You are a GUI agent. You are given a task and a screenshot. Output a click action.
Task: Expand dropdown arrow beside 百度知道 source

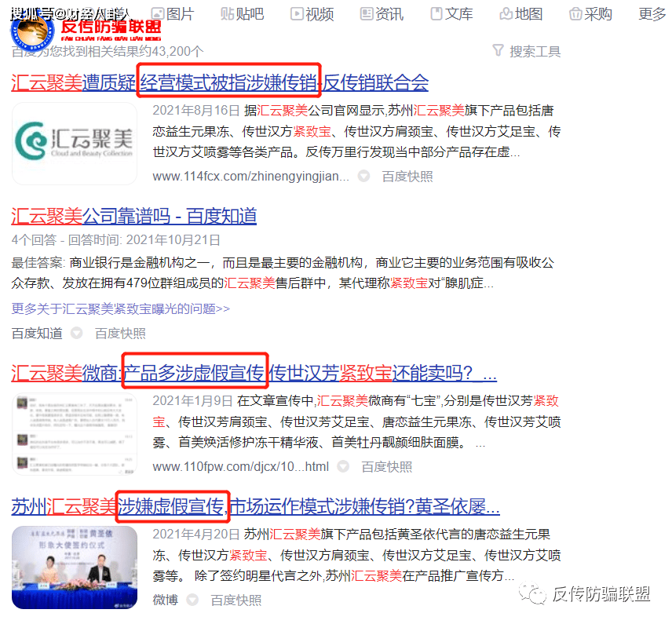(x=77, y=333)
